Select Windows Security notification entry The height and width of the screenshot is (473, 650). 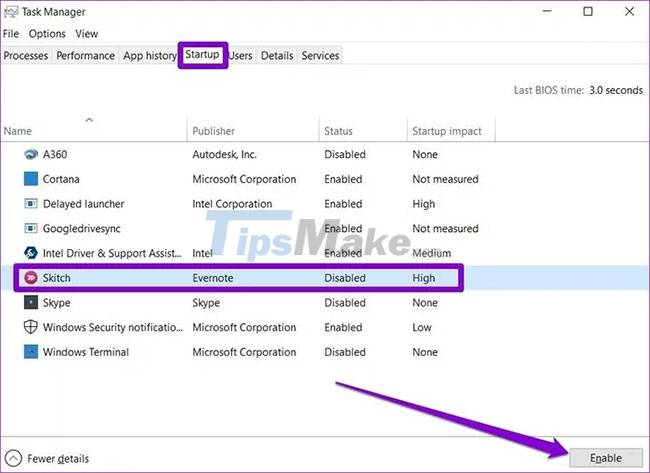click(113, 327)
